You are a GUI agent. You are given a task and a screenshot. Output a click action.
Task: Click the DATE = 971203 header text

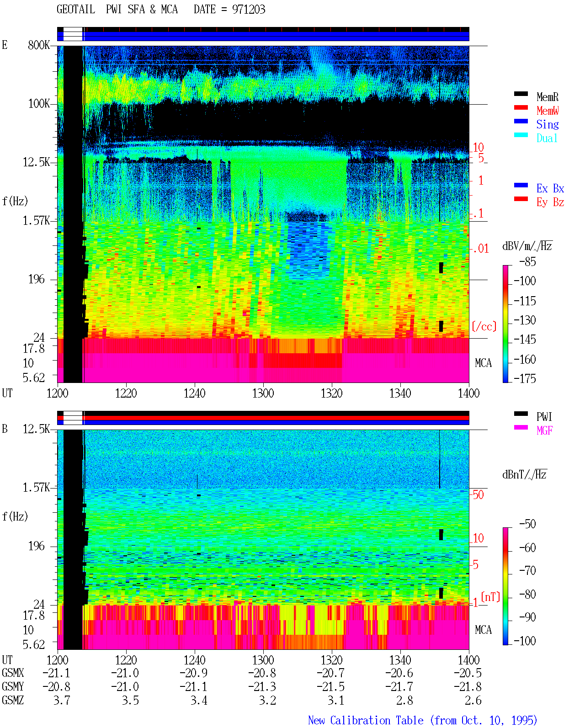click(x=229, y=9)
